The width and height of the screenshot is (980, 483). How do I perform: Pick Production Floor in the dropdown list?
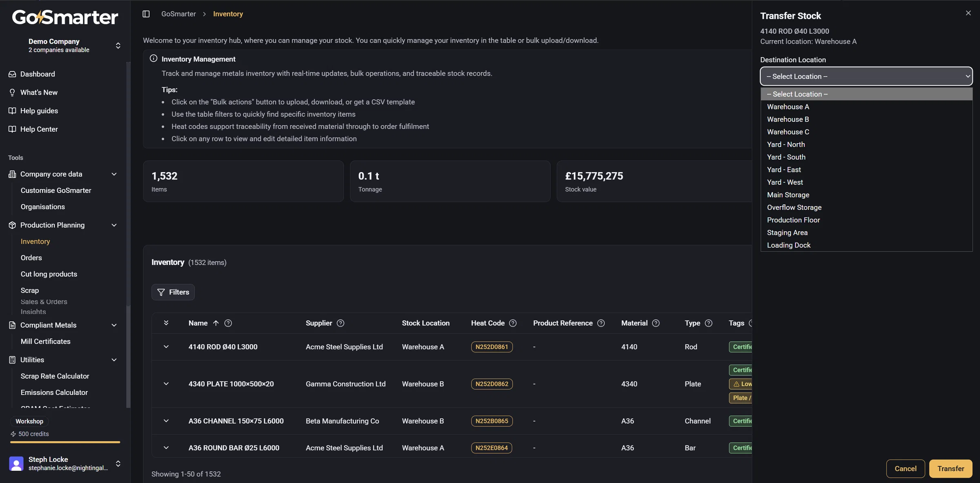(866, 220)
